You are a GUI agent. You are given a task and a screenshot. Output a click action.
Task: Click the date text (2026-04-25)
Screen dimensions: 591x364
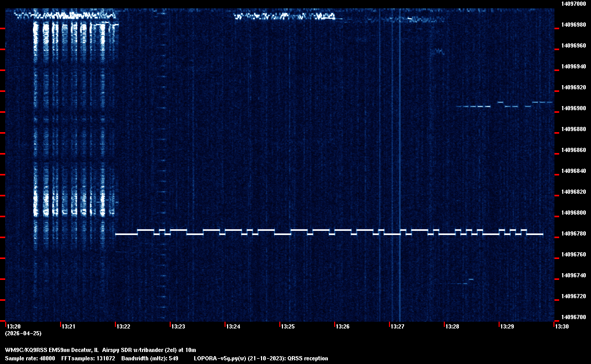[x=23, y=333]
